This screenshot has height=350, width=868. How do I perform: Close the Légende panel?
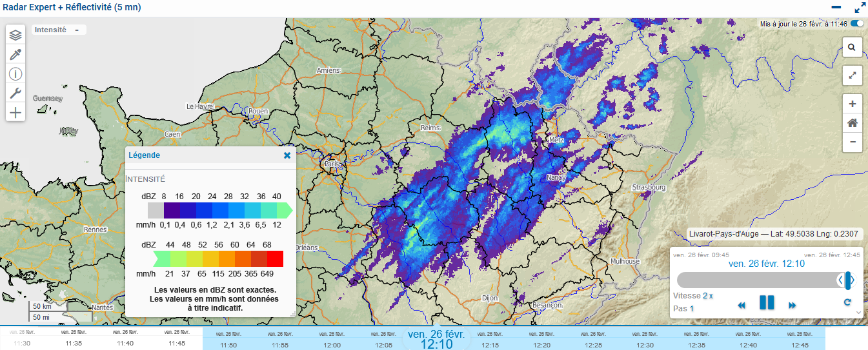click(287, 155)
